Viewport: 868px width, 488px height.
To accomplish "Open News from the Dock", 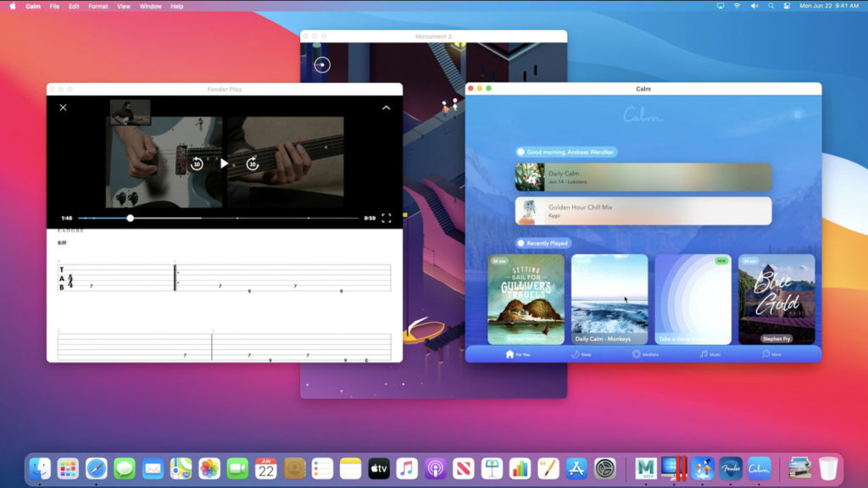I will (x=464, y=469).
